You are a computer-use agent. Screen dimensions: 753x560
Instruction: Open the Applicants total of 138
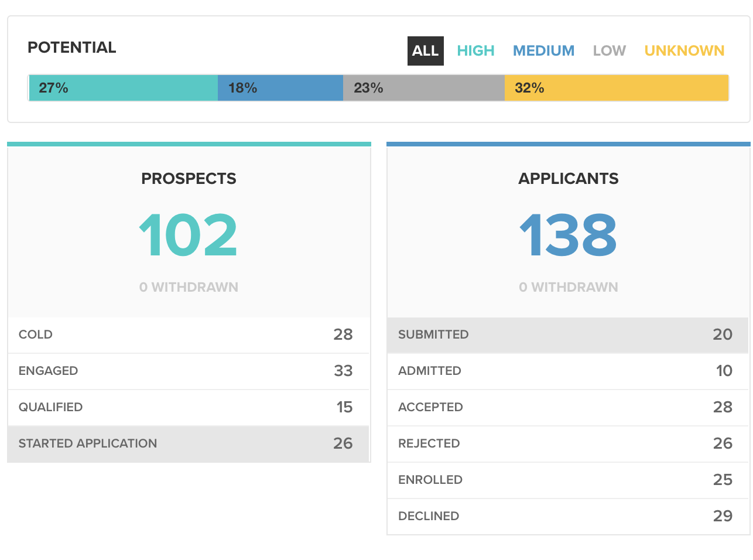click(x=568, y=235)
